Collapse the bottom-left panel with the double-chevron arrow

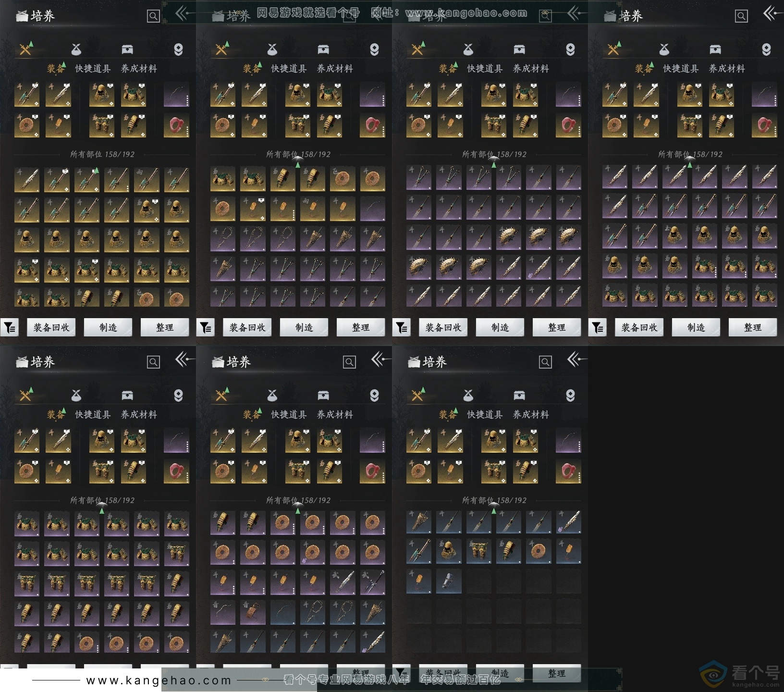(184, 359)
